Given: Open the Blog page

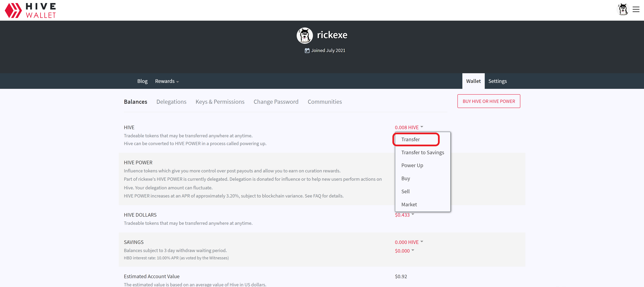Looking at the screenshot, I should [x=142, y=81].
